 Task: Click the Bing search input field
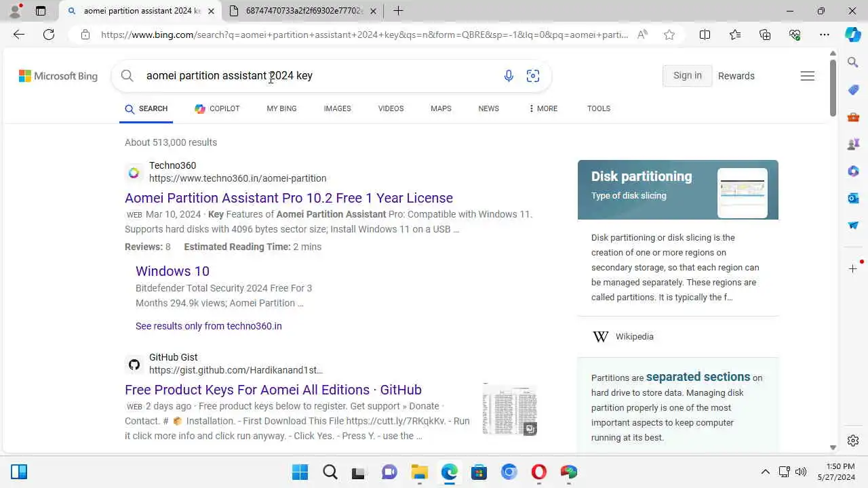319,76
